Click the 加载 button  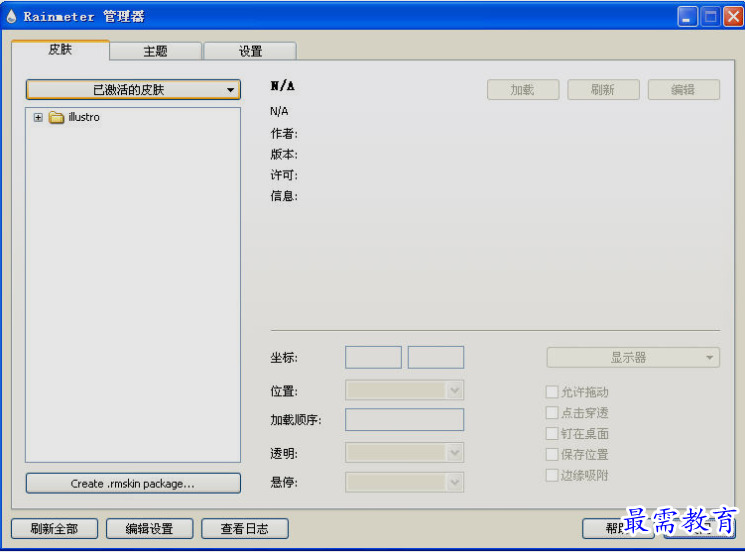click(x=523, y=89)
